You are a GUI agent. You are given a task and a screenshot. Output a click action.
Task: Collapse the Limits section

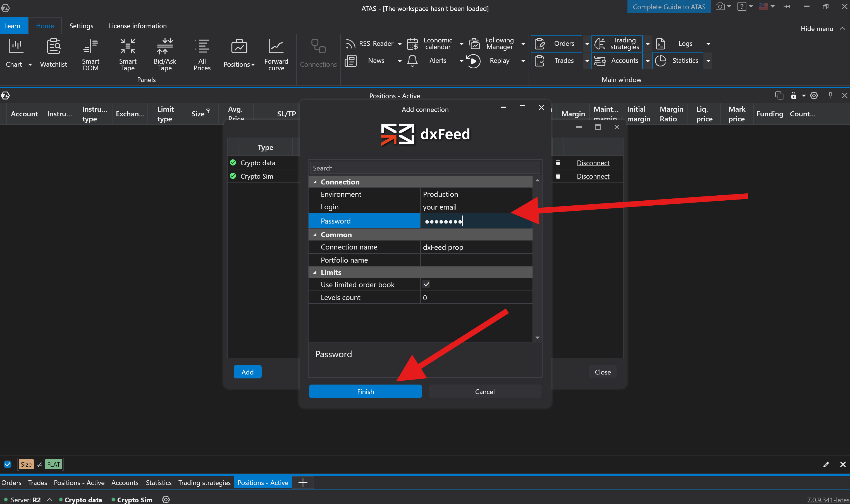click(315, 272)
